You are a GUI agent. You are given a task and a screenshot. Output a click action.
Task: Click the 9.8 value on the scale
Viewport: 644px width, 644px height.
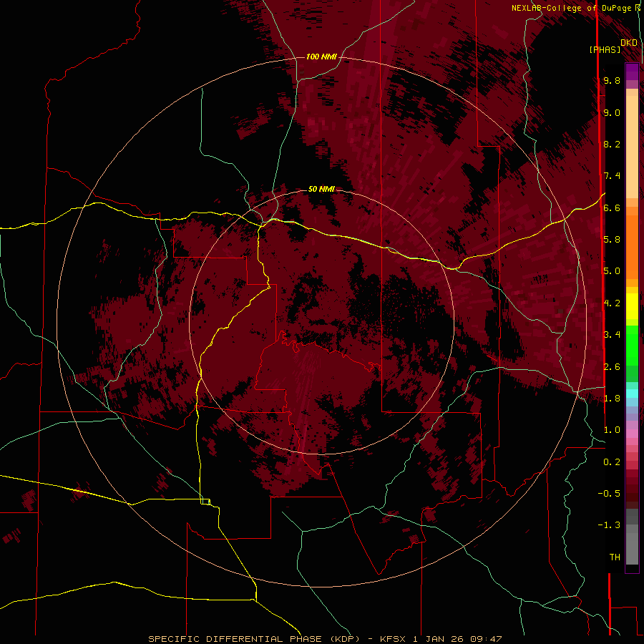[612, 81]
